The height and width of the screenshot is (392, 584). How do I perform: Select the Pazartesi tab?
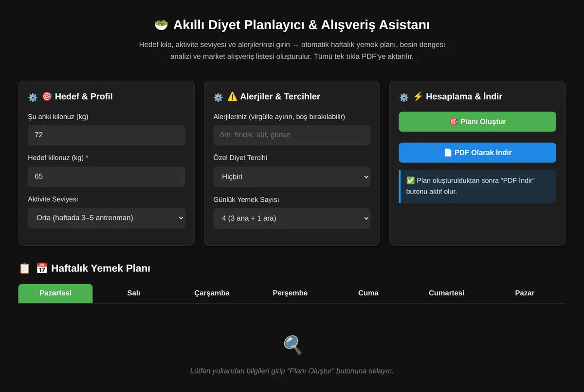tap(55, 293)
